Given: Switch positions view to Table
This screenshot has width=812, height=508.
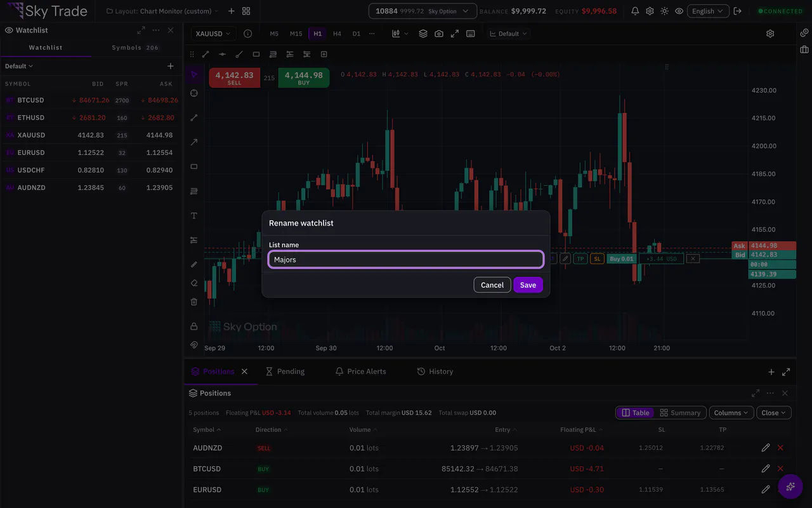Looking at the screenshot, I should click(636, 413).
